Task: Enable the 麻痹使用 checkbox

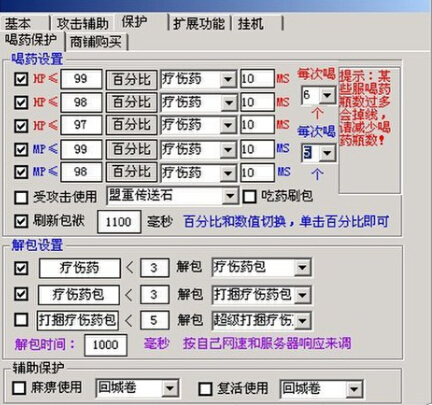Action: pyautogui.click(x=19, y=388)
